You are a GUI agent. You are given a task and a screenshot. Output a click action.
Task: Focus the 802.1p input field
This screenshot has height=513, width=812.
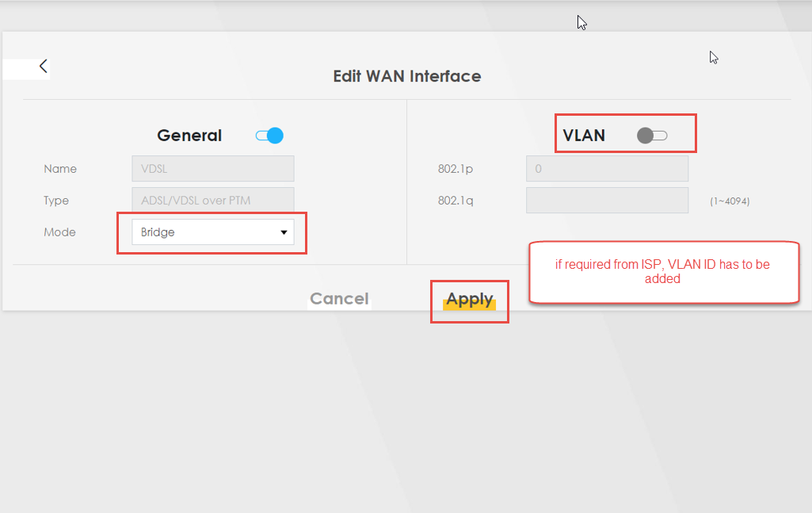tap(606, 169)
